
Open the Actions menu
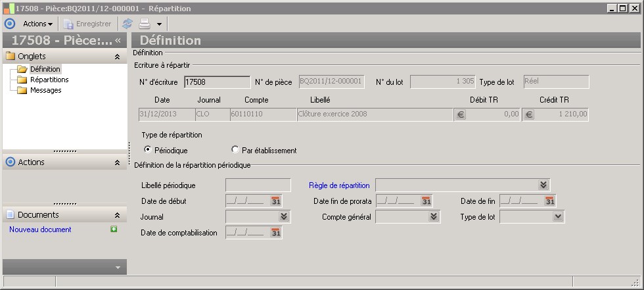pyautogui.click(x=37, y=24)
